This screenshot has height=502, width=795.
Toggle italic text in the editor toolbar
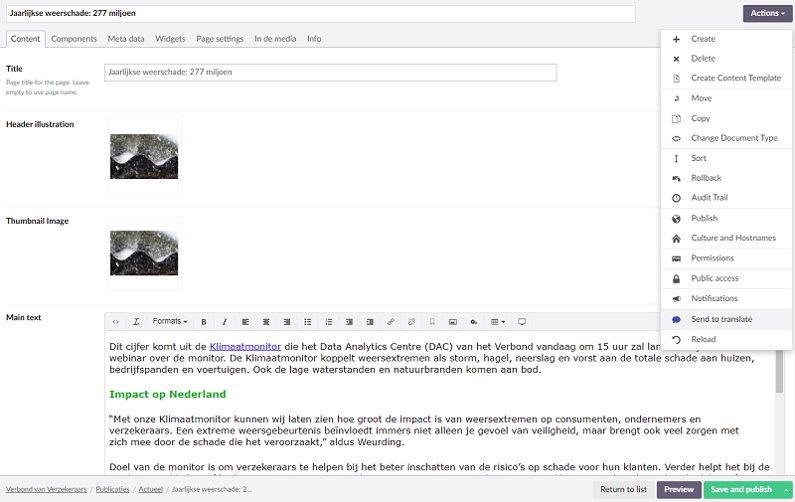point(224,322)
